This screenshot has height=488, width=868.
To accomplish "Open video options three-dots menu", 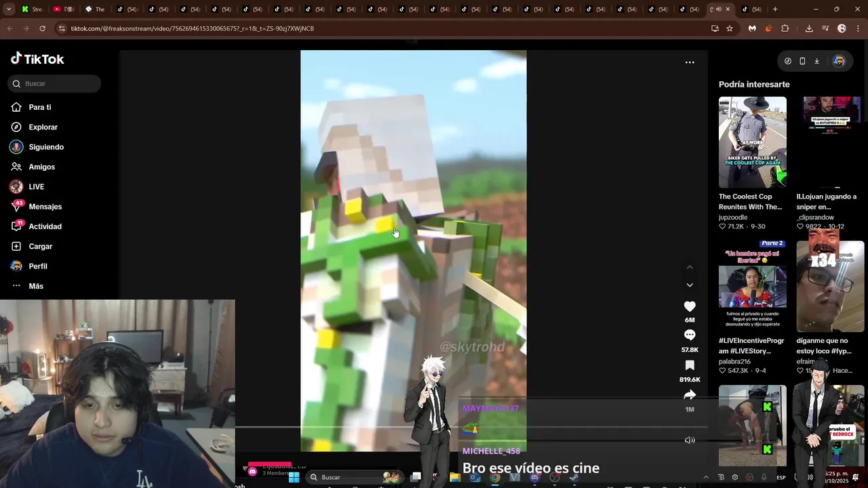I will (x=690, y=62).
